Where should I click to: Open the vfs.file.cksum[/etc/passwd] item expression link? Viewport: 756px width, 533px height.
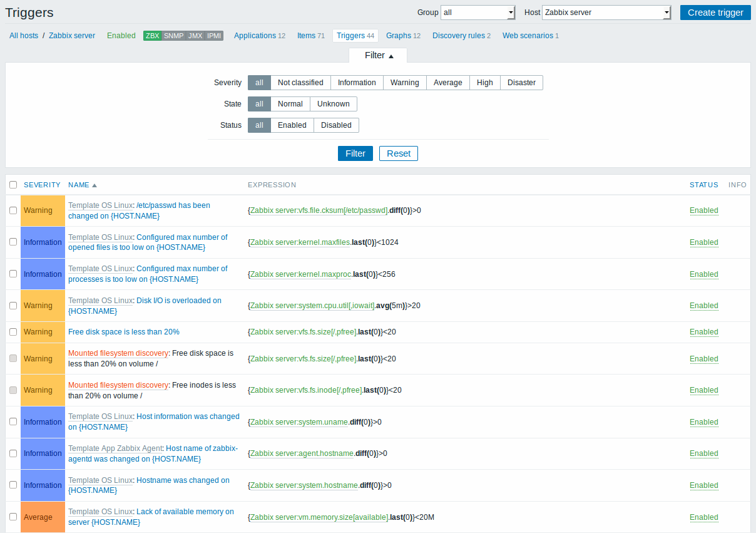point(319,210)
